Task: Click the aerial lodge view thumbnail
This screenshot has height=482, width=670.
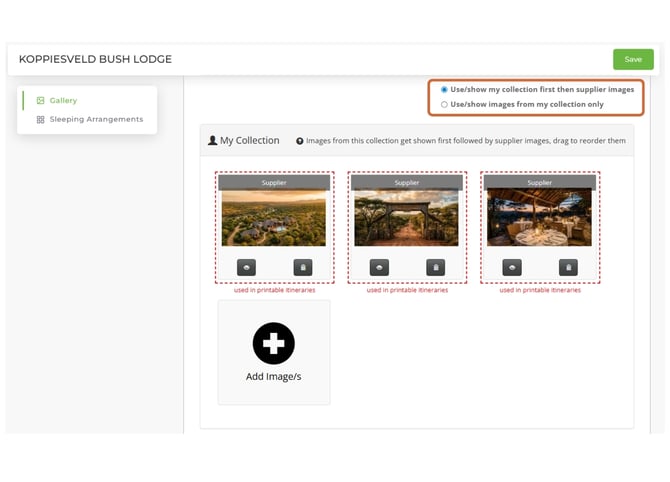Action: pyautogui.click(x=273, y=218)
